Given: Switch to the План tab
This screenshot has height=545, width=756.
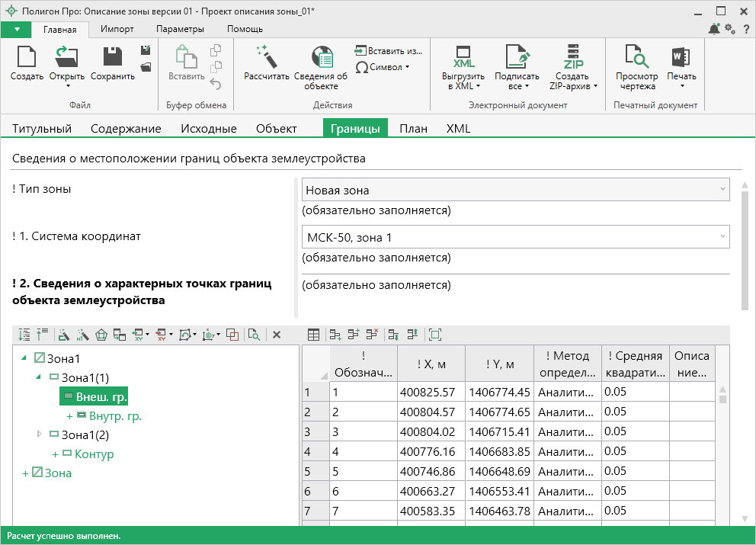Looking at the screenshot, I should (x=413, y=129).
